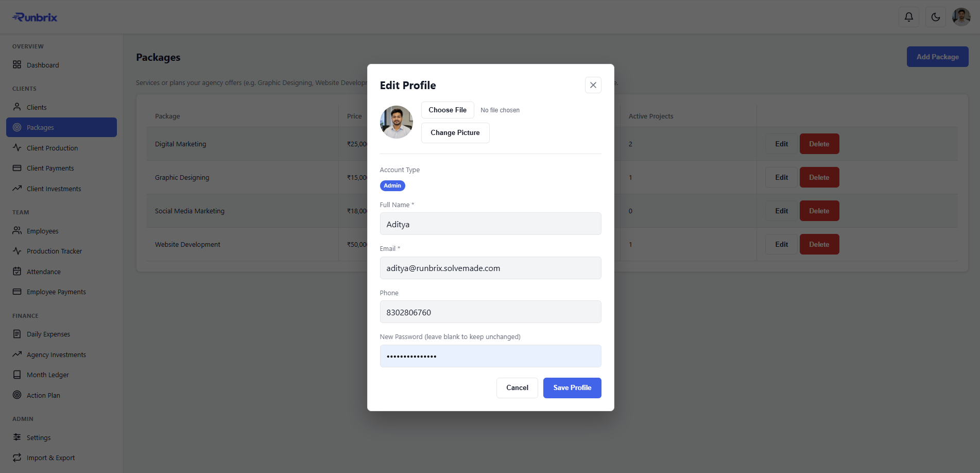Viewport: 980px width, 473px height.
Task: Open the notifications bell icon
Action: (909, 17)
